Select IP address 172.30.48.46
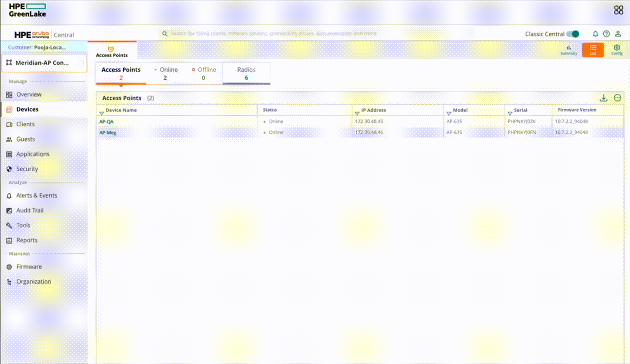The width and height of the screenshot is (630, 364). 369,132
